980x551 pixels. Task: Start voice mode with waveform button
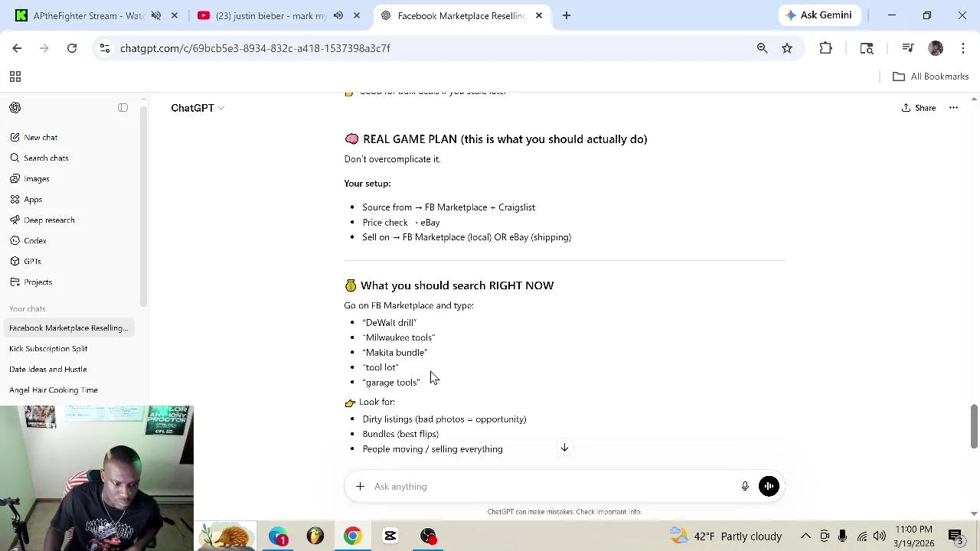[769, 486]
